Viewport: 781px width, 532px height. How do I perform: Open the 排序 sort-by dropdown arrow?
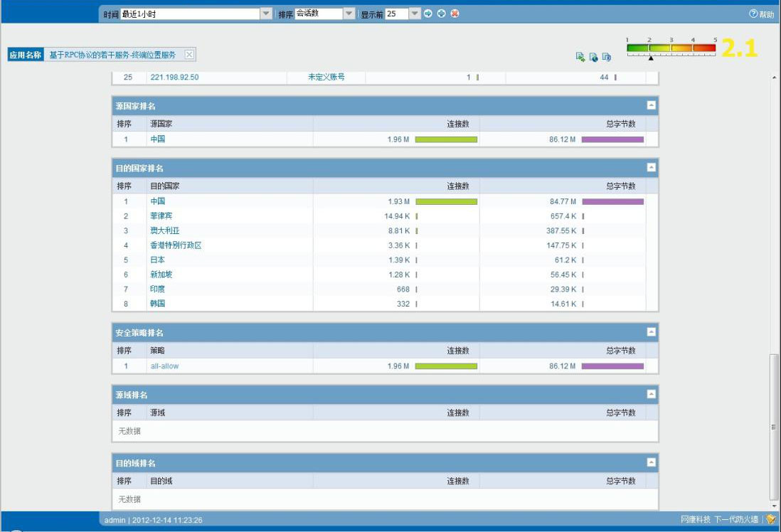click(x=349, y=14)
